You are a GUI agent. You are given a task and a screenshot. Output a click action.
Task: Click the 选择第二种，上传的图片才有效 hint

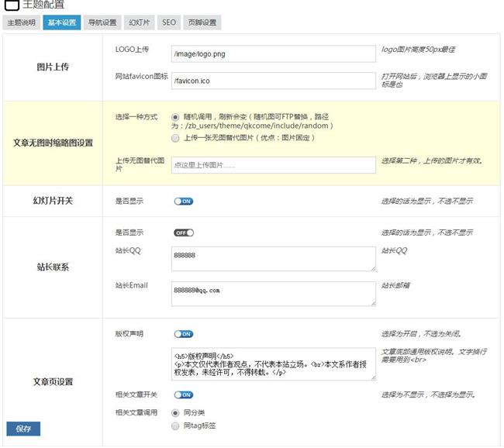click(x=433, y=160)
